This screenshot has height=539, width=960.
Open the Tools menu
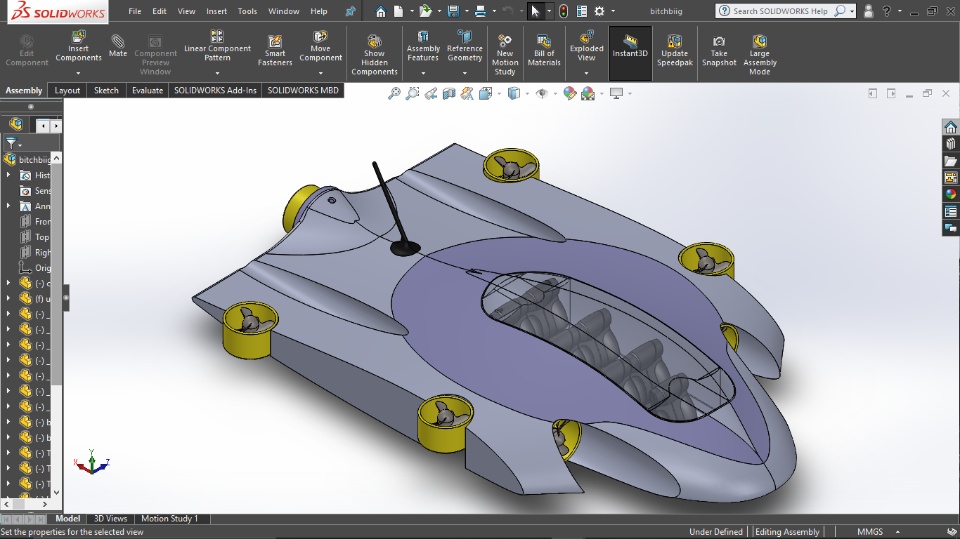point(247,11)
